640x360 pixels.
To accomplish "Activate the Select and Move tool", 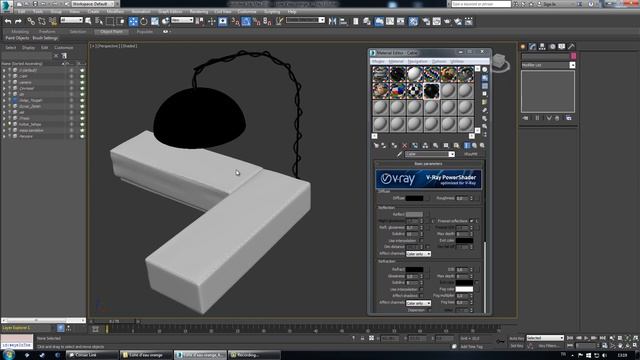I will [x=133, y=21].
